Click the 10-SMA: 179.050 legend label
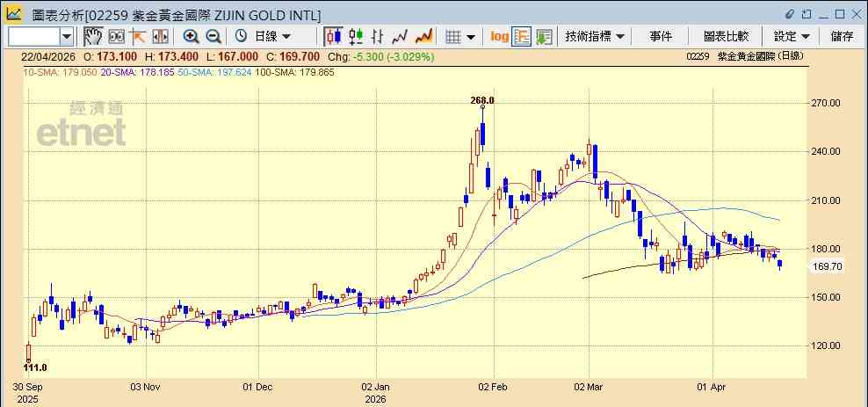This screenshot has width=868, height=407. [59, 72]
